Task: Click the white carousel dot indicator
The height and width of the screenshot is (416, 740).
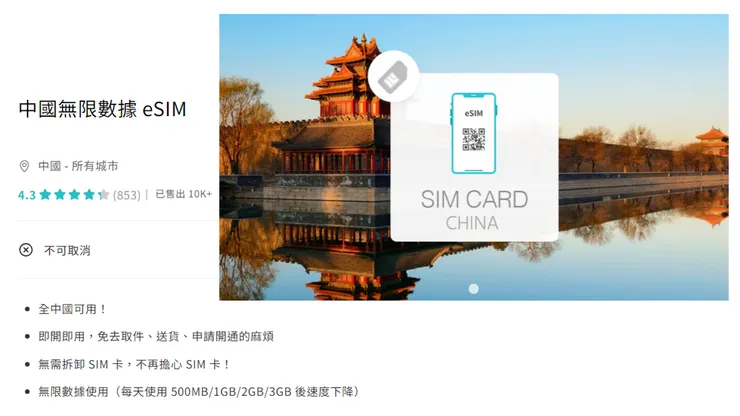Action: click(473, 289)
